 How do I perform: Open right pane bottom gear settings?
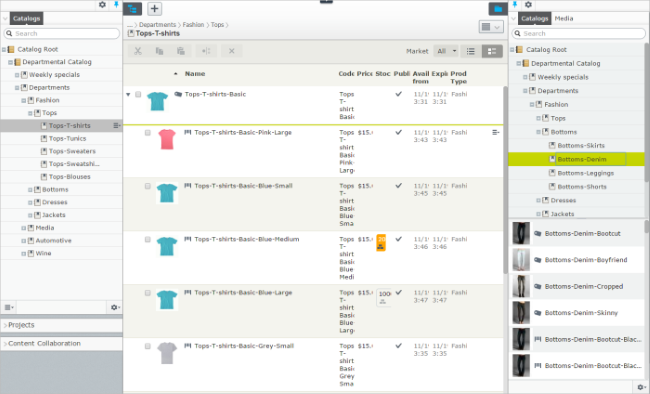click(641, 387)
